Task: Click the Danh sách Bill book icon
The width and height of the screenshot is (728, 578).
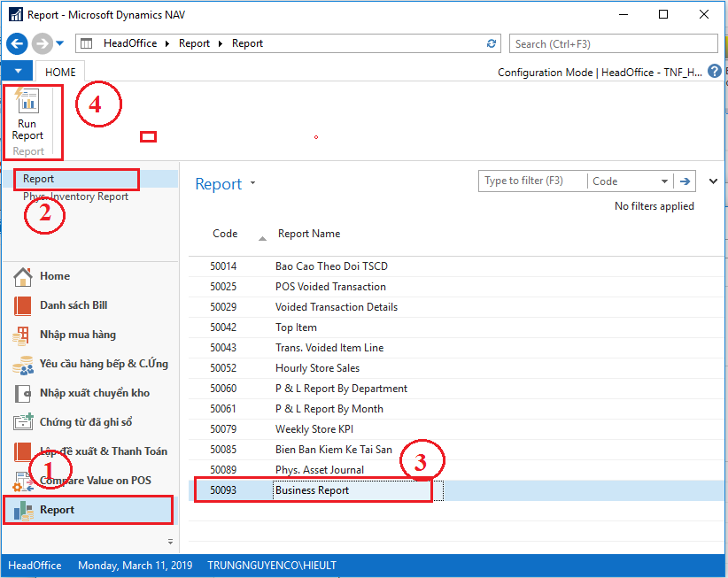Action: coord(22,305)
